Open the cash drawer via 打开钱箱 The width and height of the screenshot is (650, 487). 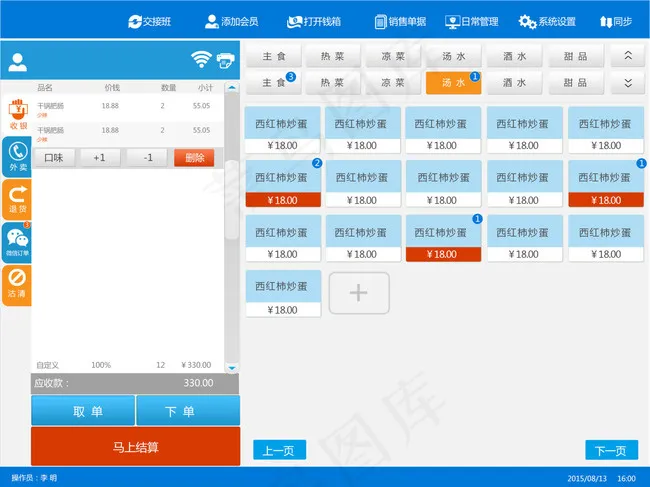tap(314, 22)
